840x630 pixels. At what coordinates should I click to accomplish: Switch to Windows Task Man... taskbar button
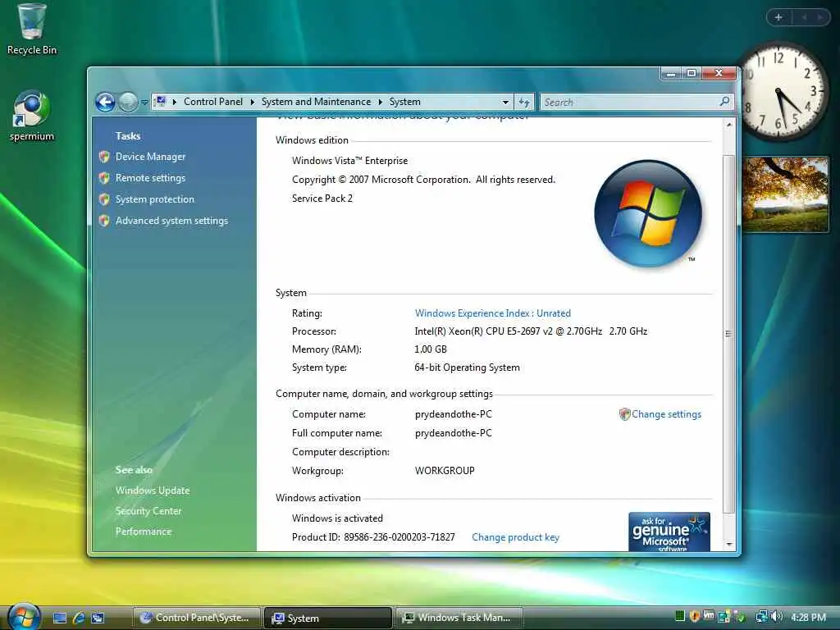point(459,618)
